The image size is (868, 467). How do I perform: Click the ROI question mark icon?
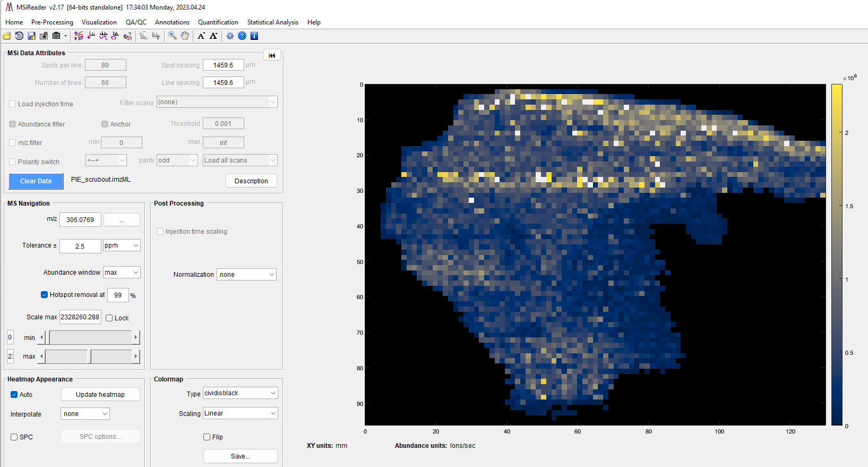[x=127, y=36]
